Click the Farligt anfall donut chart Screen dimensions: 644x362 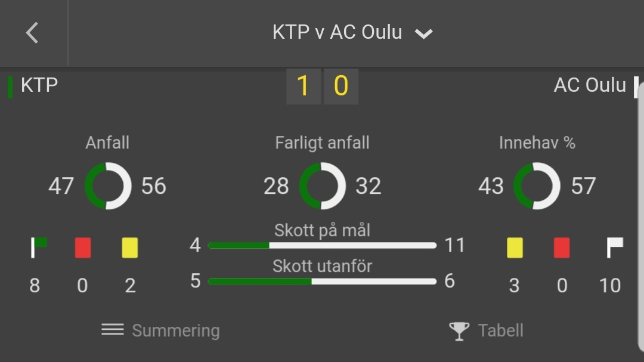click(323, 185)
